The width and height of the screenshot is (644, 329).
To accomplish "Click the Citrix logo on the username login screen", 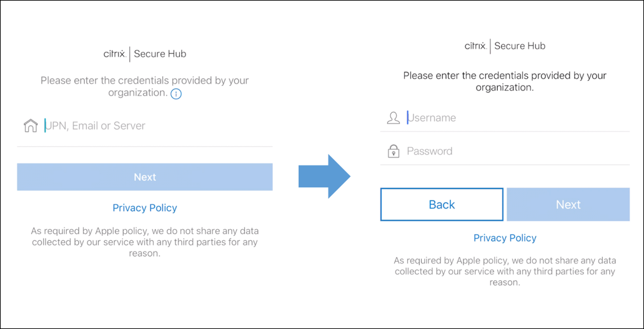I will click(x=476, y=46).
